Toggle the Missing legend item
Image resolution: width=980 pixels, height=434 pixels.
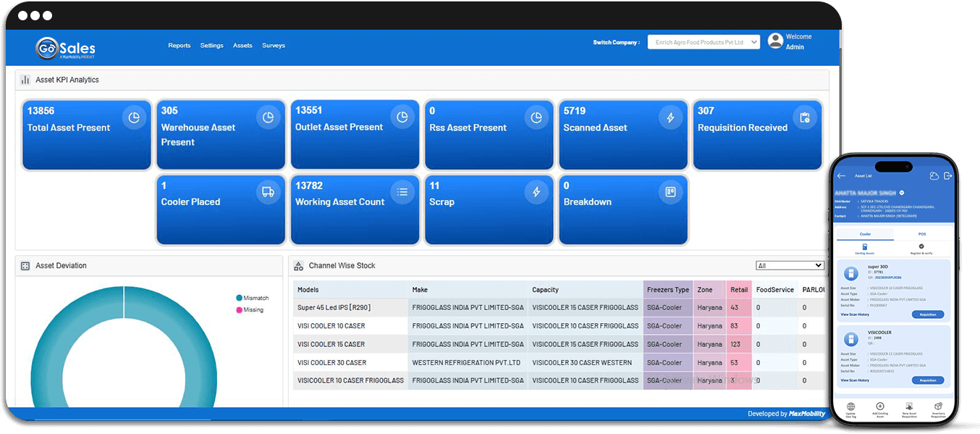click(250, 309)
